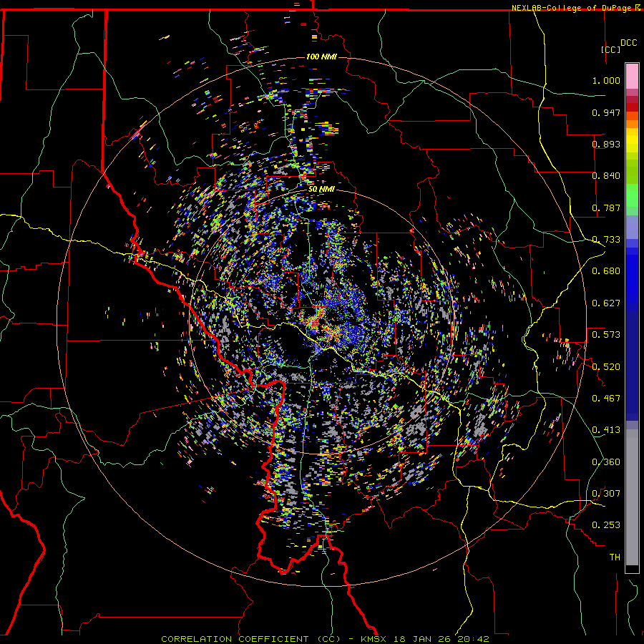
Task: Click the [CC] legend heading
Action: coord(611,49)
